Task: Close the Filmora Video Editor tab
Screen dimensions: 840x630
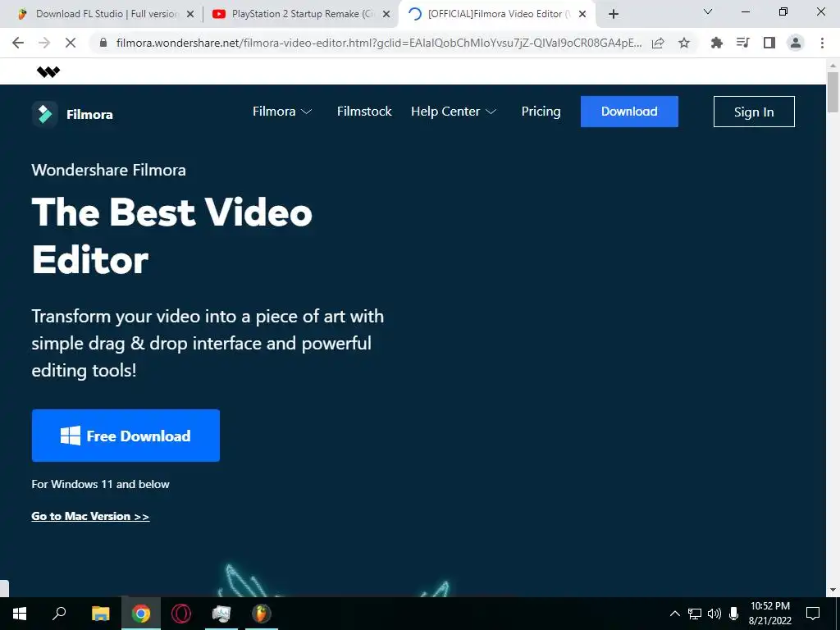Action: click(582, 15)
